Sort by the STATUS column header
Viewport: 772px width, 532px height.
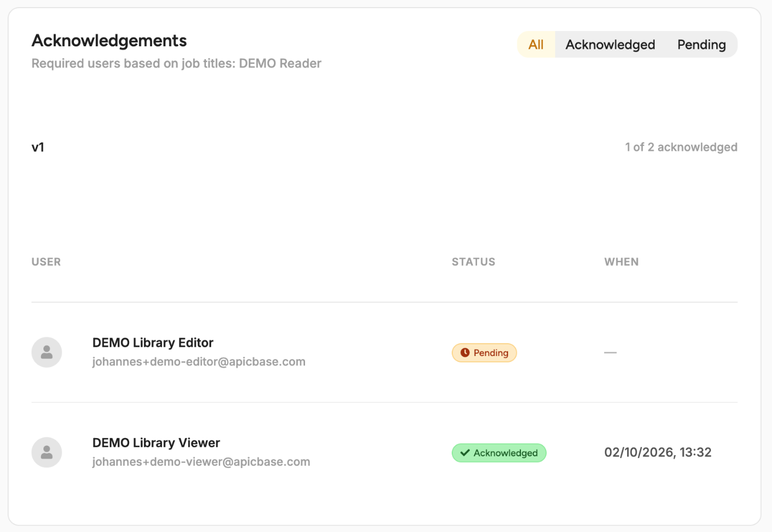point(473,262)
